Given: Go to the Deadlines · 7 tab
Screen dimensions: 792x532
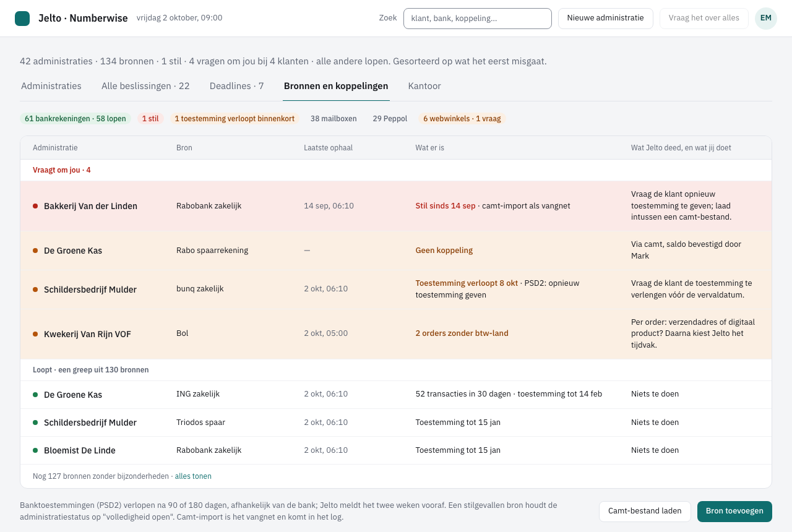Looking at the screenshot, I should [x=237, y=86].
